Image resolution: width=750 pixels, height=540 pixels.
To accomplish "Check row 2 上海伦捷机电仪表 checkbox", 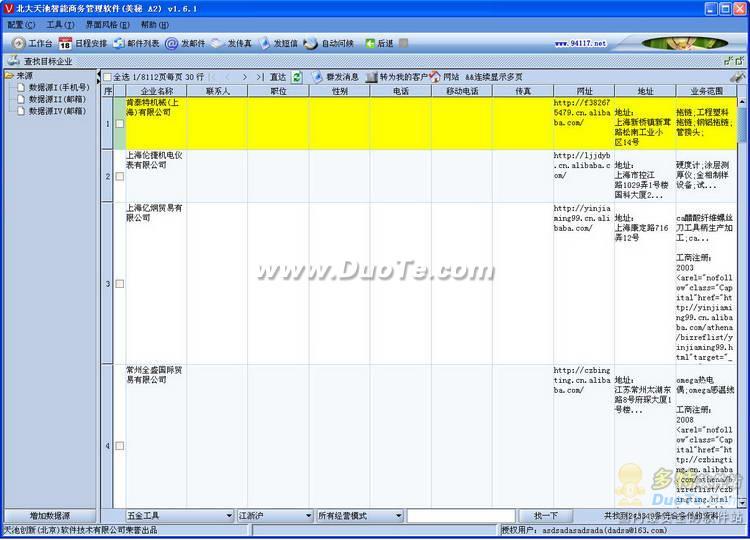I will point(120,176).
